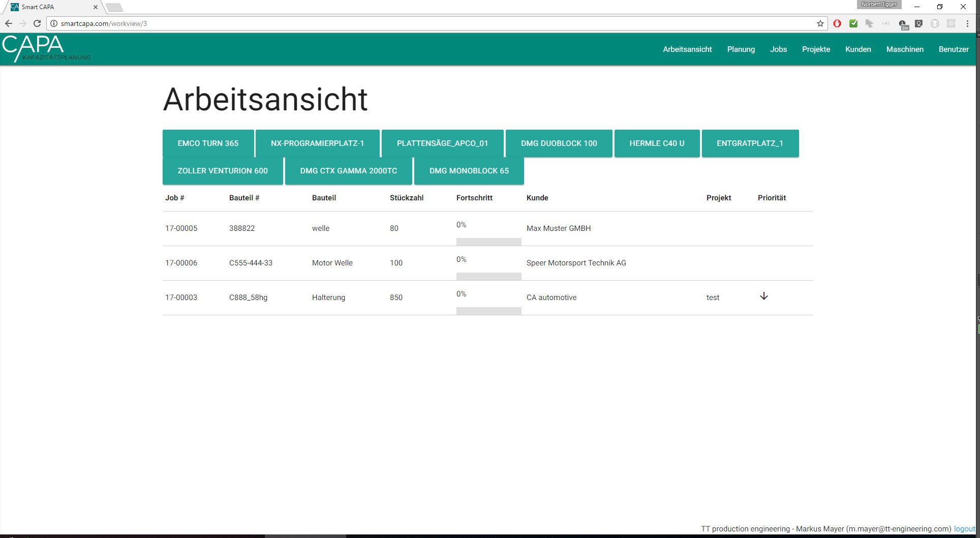Click the progress bar of job 17-00005
Viewport: 980px width, 538px height.
[488, 242]
